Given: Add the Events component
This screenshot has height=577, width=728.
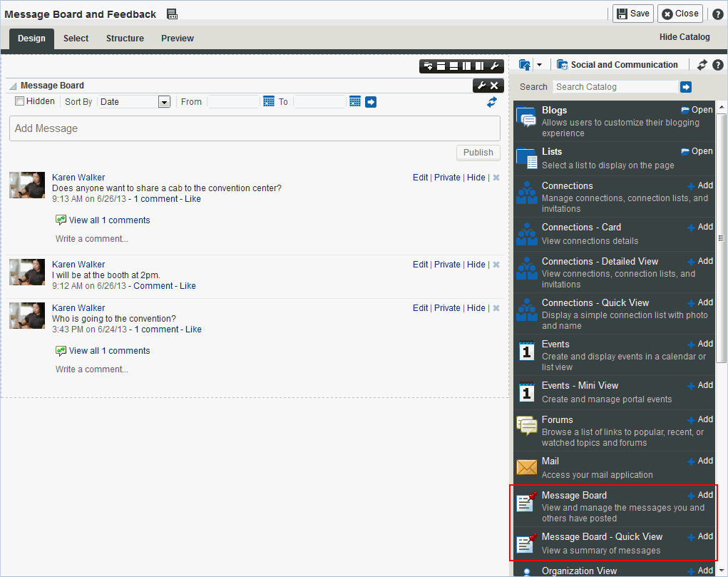Looking at the screenshot, I should click(x=700, y=344).
